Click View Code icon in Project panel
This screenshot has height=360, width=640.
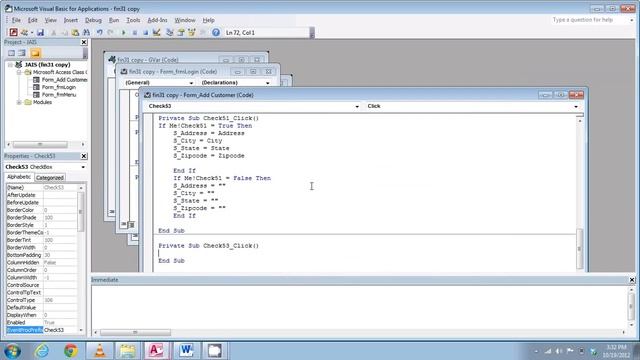click(x=11, y=53)
